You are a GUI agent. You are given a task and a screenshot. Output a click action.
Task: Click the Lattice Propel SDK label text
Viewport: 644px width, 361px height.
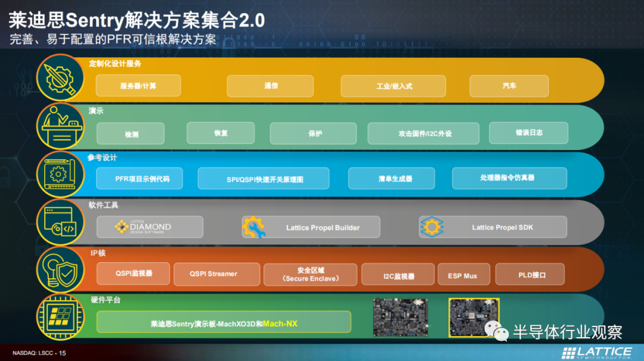502,228
